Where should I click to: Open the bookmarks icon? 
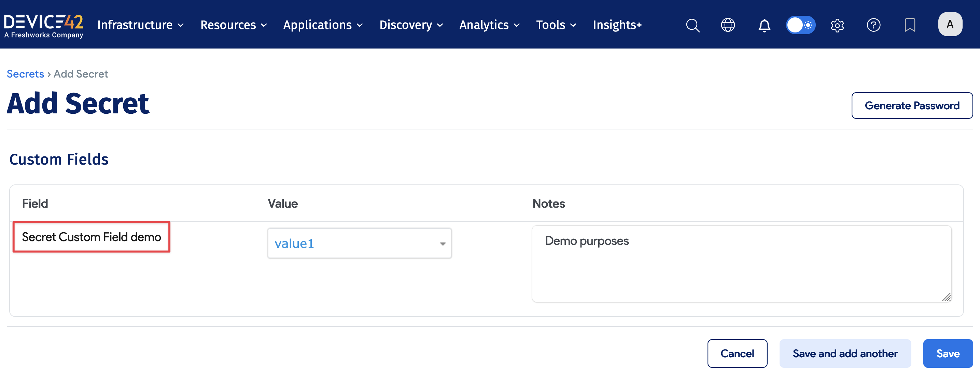[910, 25]
